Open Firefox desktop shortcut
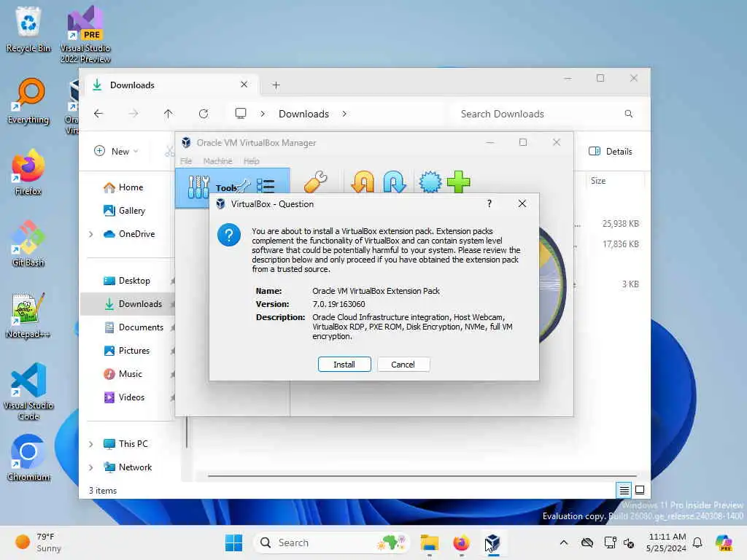This screenshot has width=747, height=560. (x=28, y=172)
